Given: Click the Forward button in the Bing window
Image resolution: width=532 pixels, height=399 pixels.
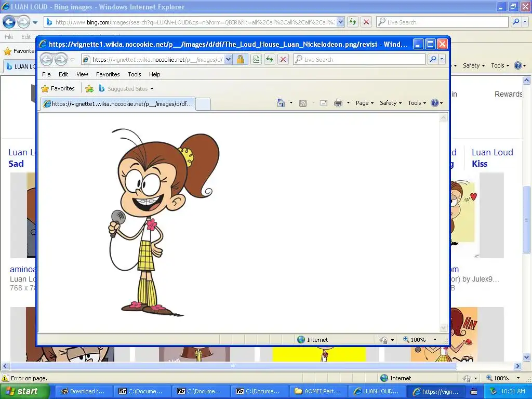Looking at the screenshot, I should [23, 22].
